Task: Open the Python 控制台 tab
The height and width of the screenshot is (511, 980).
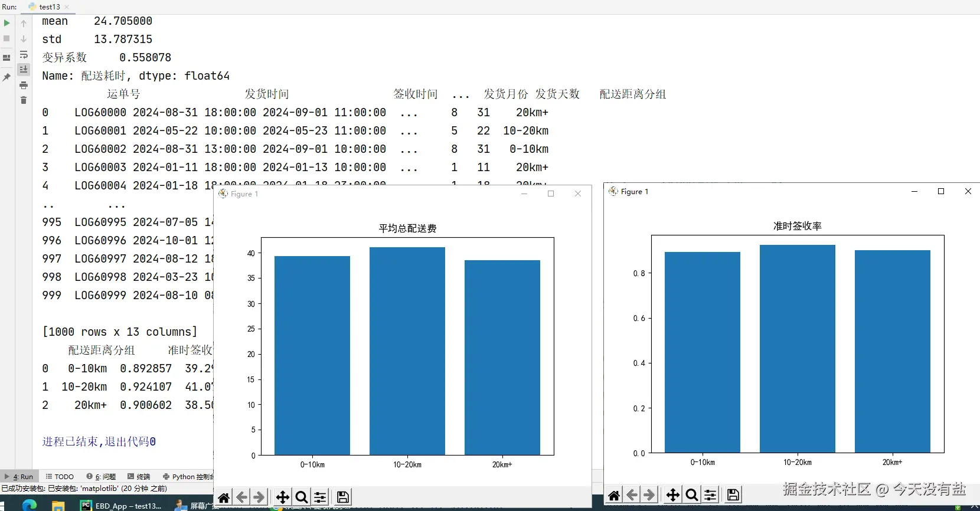Action: (188, 477)
